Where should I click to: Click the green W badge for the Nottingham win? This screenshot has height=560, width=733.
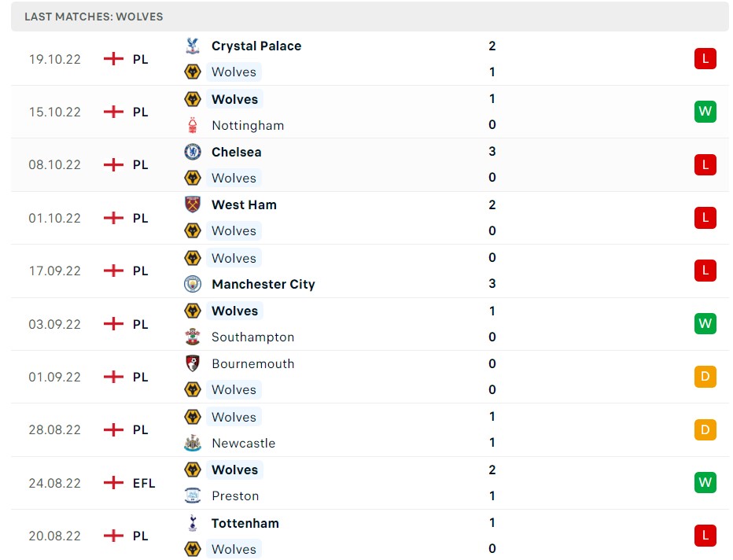click(x=705, y=112)
